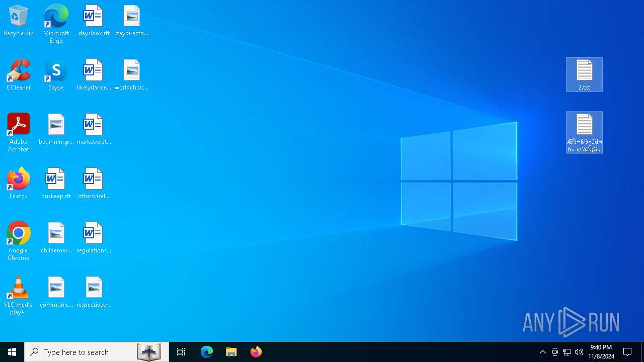The image size is (644, 362).
Task: Click the search box highlight image
Action: (149, 352)
